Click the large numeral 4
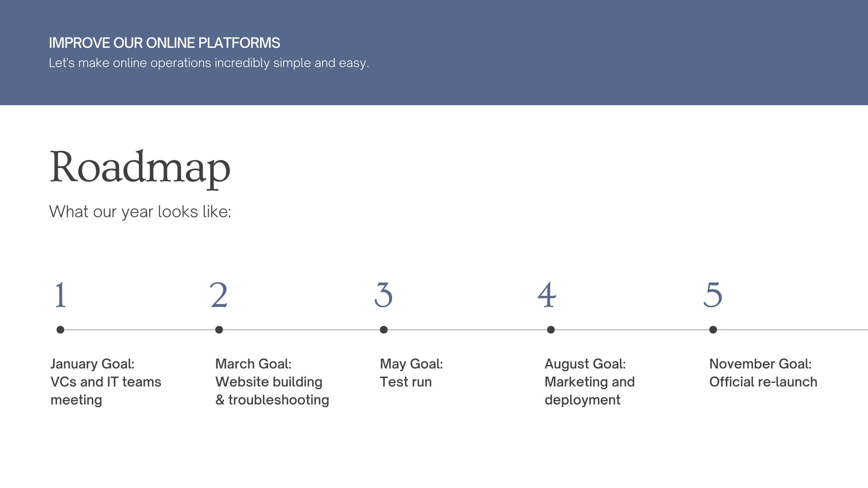Viewport: 868px width, 488px height. point(547,296)
